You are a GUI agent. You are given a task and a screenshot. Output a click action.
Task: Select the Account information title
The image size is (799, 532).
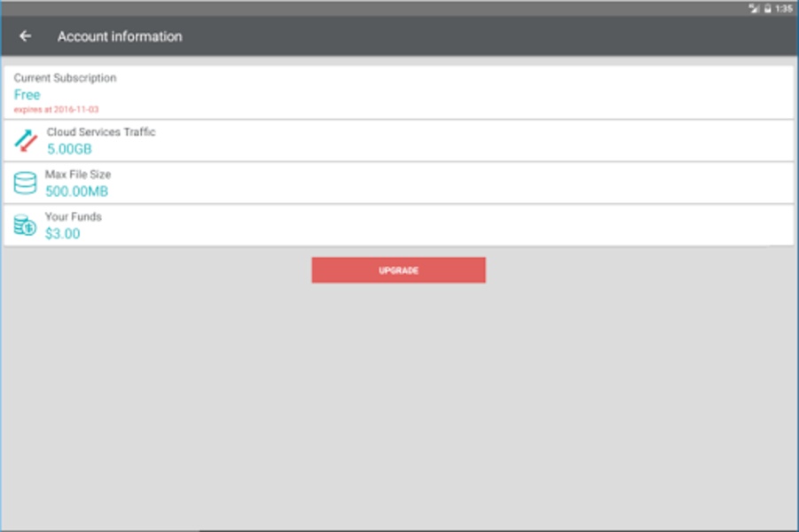(x=120, y=36)
